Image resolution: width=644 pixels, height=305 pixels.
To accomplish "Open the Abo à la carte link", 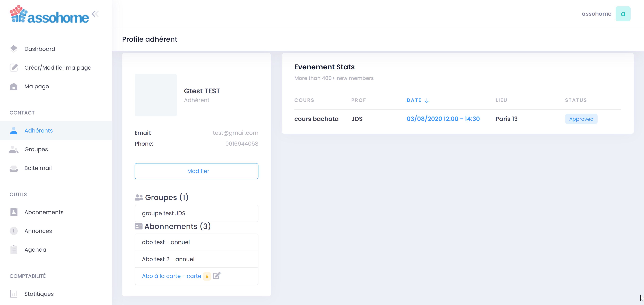I will 171,276.
